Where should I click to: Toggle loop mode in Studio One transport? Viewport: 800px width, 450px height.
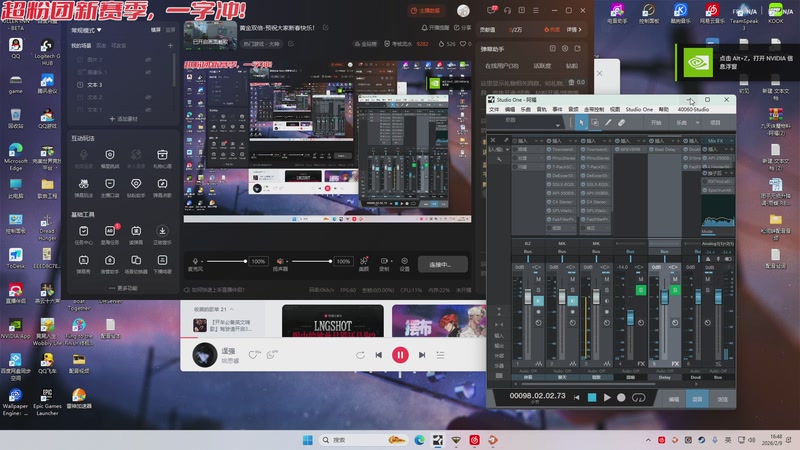(638, 397)
